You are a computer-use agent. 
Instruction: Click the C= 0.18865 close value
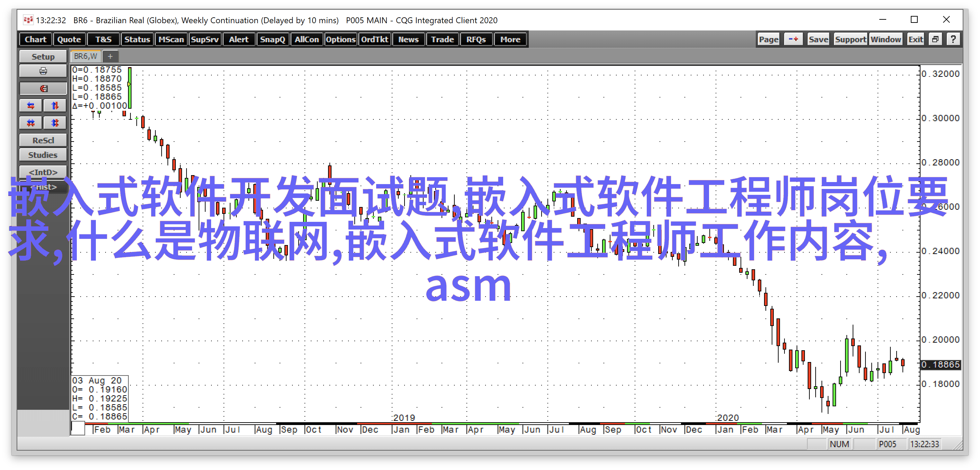tap(100, 416)
